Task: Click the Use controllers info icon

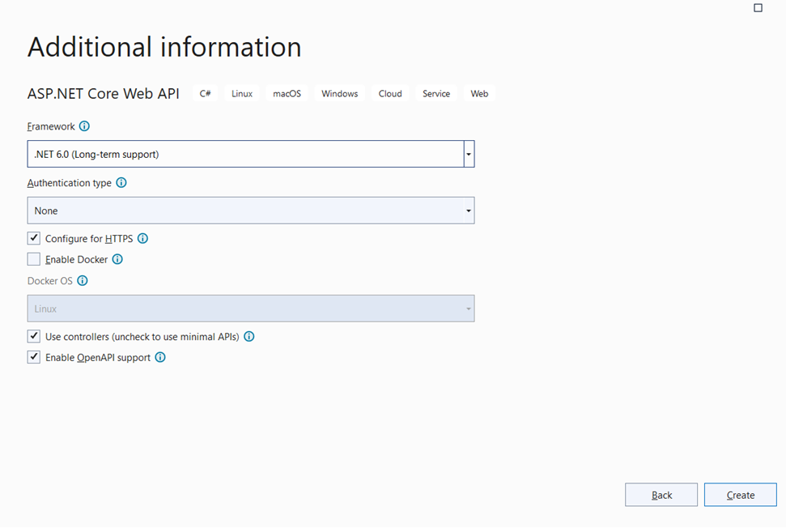Action: coord(249,336)
